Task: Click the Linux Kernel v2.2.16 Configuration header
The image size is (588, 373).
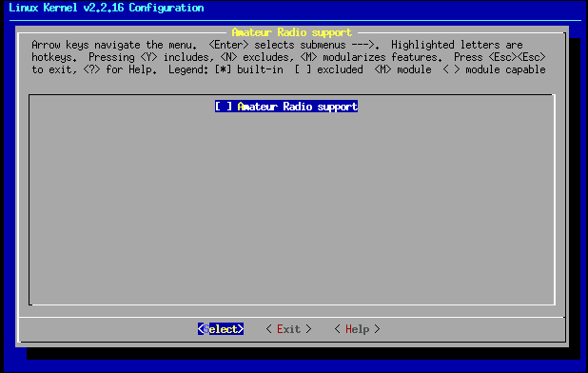Action: click(x=107, y=8)
